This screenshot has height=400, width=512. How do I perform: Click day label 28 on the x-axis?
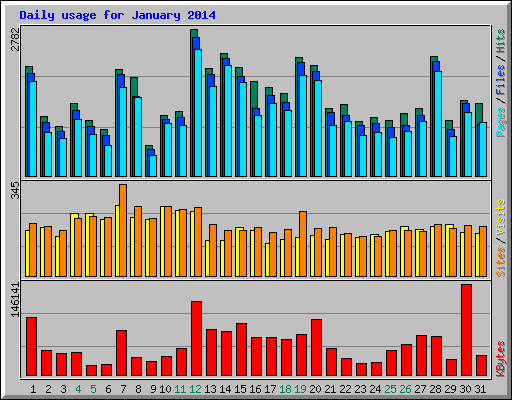[435, 389]
